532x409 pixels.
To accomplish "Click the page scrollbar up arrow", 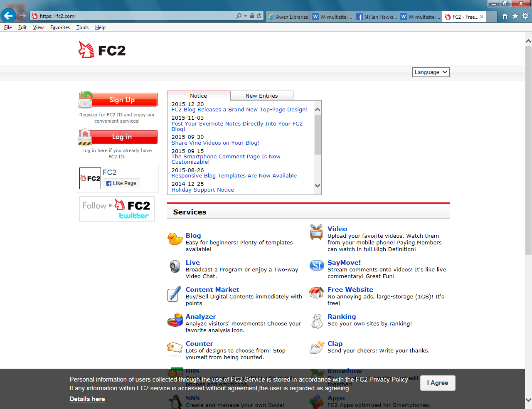I will 528,41.
